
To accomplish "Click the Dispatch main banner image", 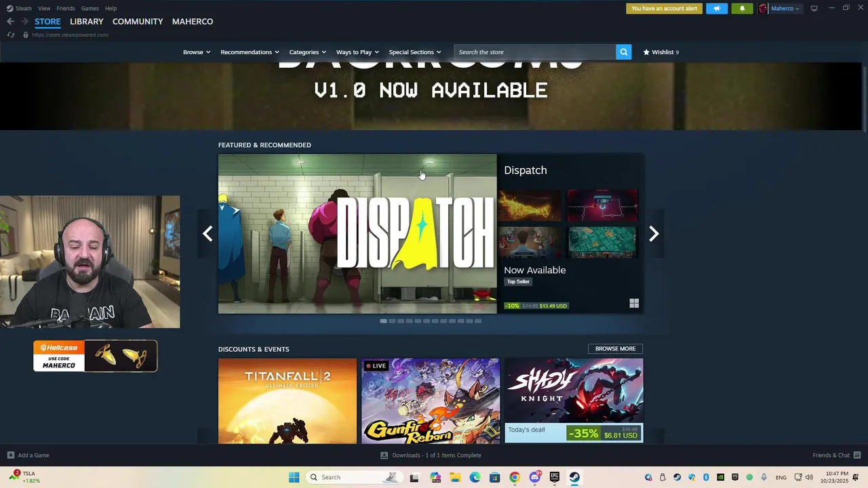I will pyautogui.click(x=357, y=234).
